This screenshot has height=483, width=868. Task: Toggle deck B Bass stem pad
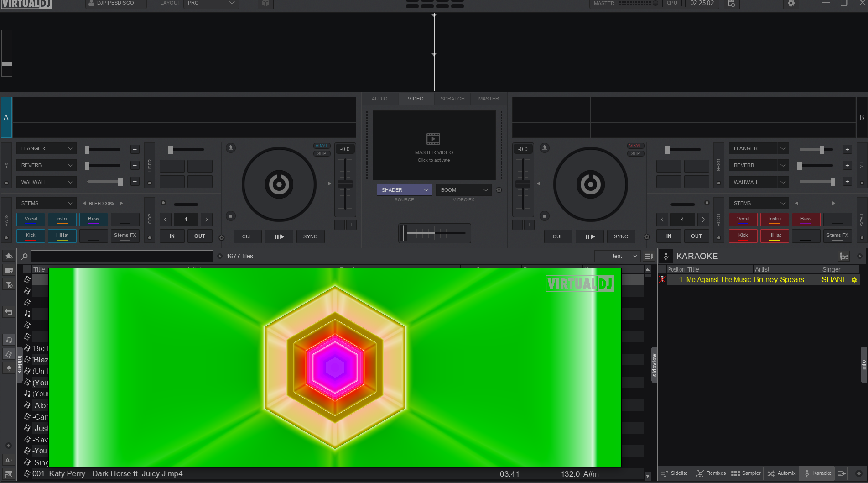click(x=806, y=220)
